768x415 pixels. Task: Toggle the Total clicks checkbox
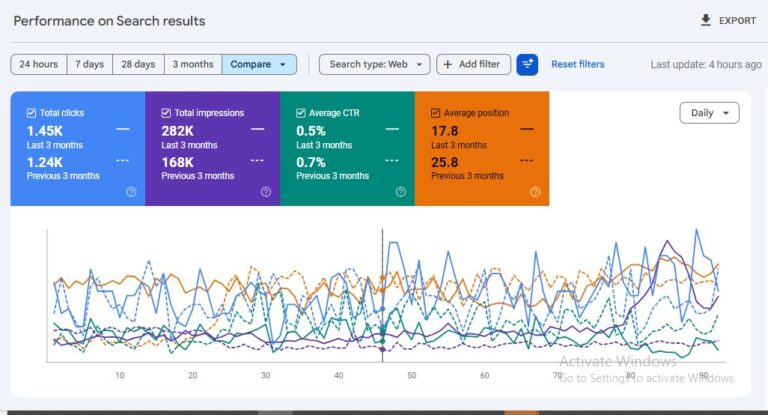click(x=32, y=113)
